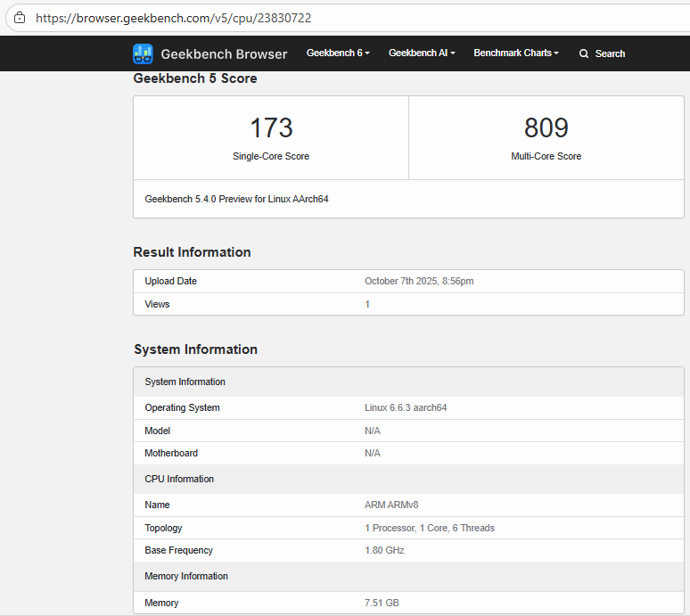Click the Memory Information header row
This screenshot has height=616, width=690.
point(409,577)
